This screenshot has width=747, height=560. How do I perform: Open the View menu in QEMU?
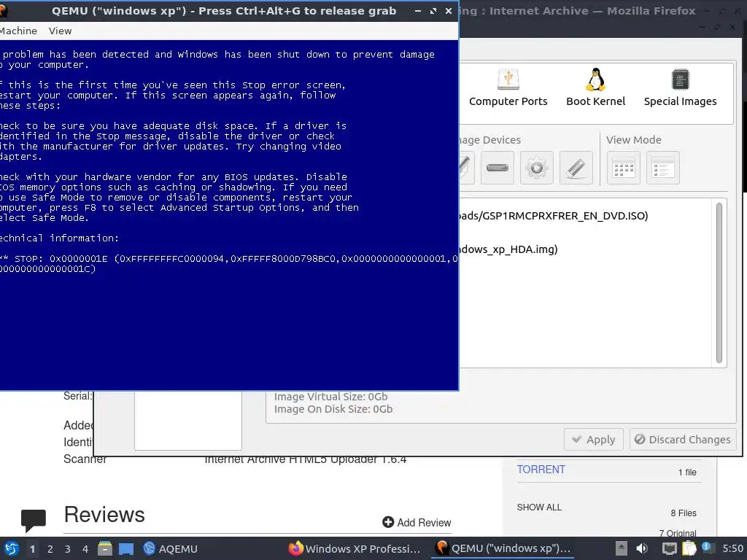tap(60, 31)
